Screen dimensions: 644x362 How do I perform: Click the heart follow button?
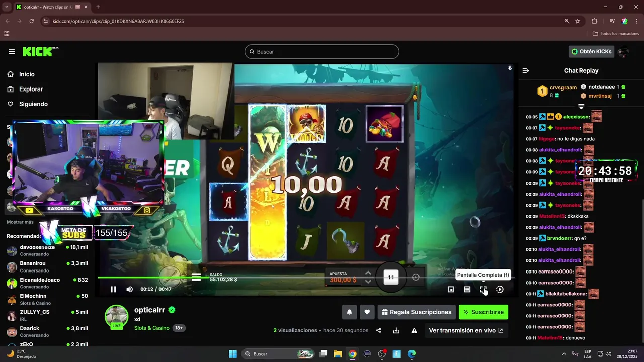click(x=367, y=312)
